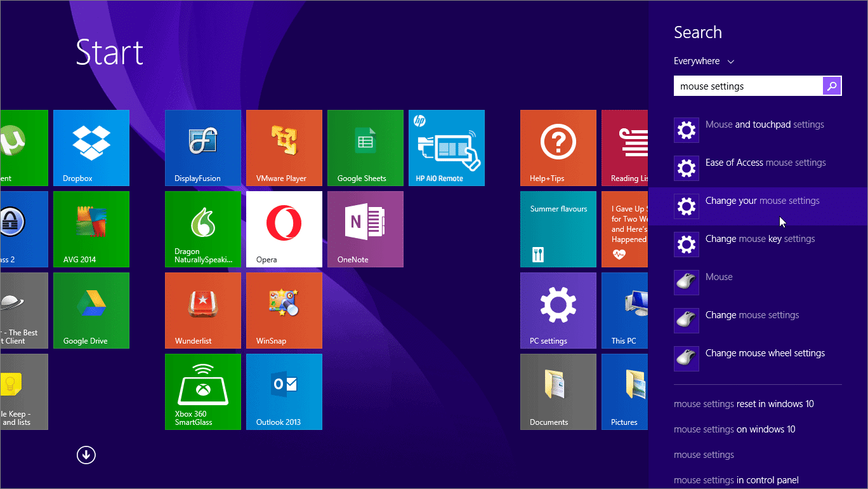Open Change mouse key settings result

pos(758,245)
